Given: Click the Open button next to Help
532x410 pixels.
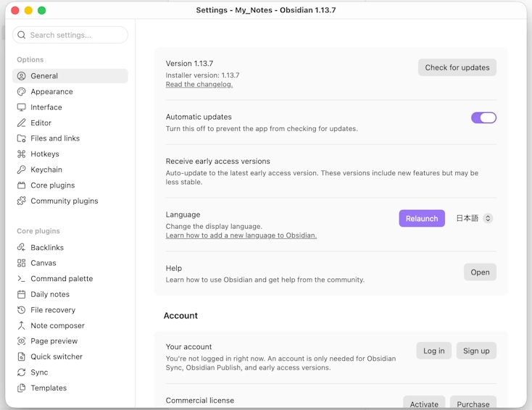Looking at the screenshot, I should [x=480, y=272].
